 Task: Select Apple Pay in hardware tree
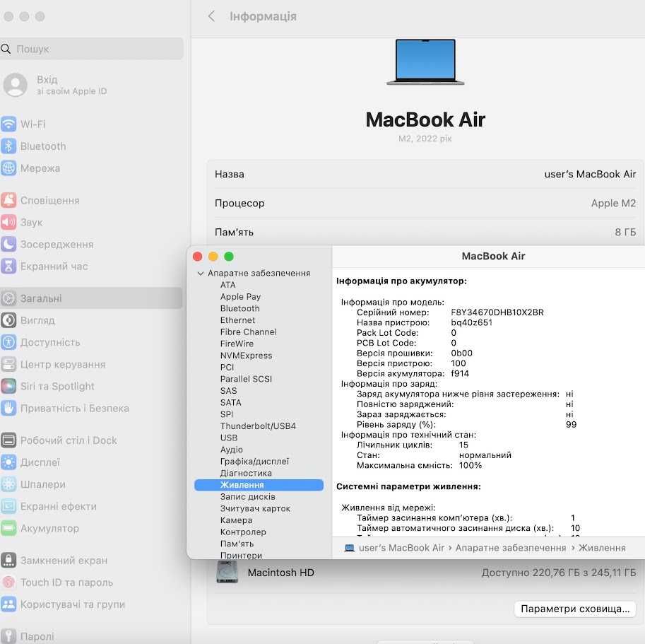click(240, 297)
